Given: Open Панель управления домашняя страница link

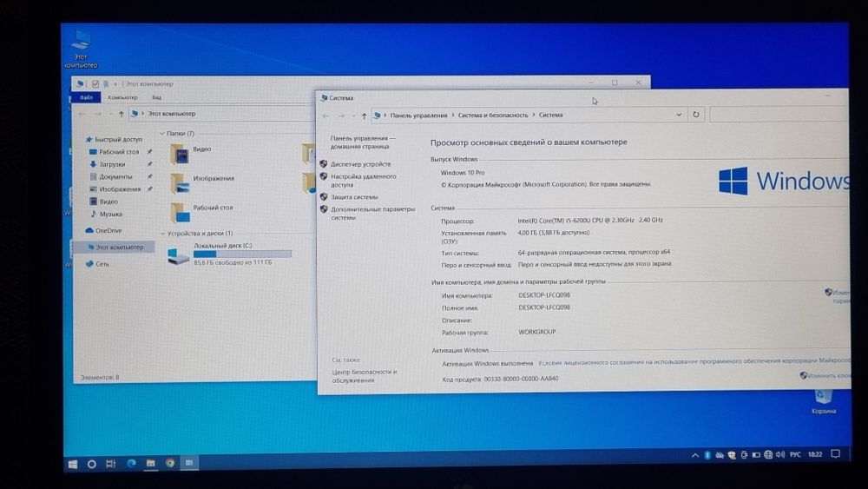Looking at the screenshot, I should pyautogui.click(x=363, y=142).
